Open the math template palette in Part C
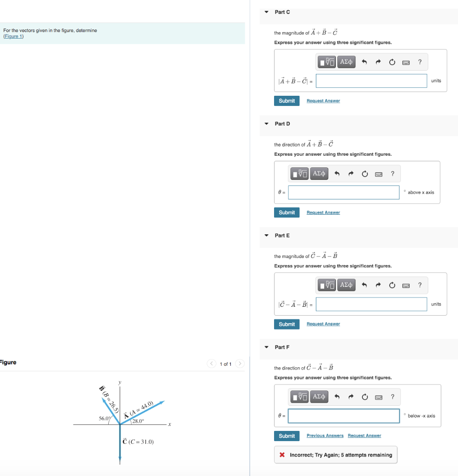 [x=327, y=61]
